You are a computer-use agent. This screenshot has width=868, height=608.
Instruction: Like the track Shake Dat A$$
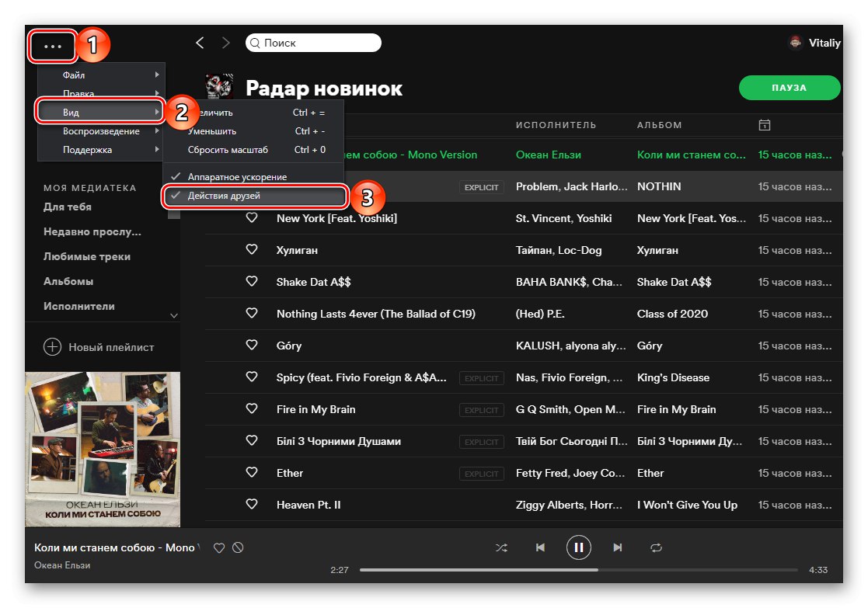click(x=252, y=281)
